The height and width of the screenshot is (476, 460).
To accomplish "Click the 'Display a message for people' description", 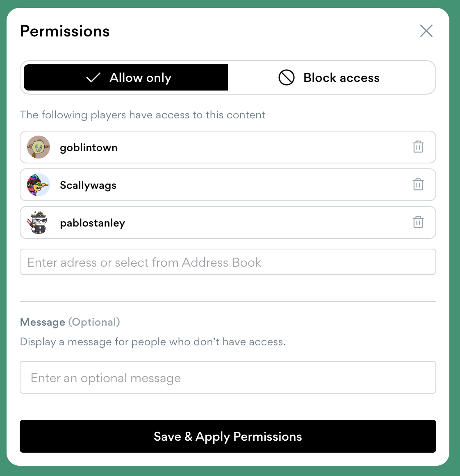I will [153, 342].
